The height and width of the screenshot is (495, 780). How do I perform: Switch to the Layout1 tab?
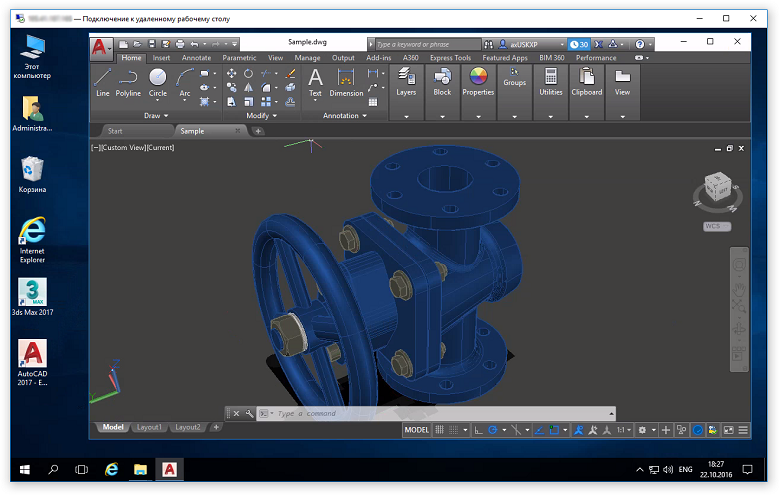tap(149, 427)
